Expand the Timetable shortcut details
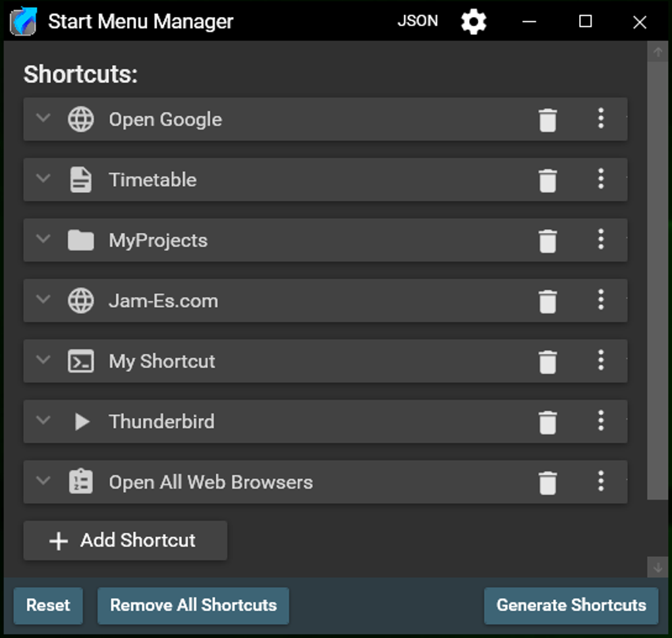This screenshot has width=672, height=638. point(43,179)
